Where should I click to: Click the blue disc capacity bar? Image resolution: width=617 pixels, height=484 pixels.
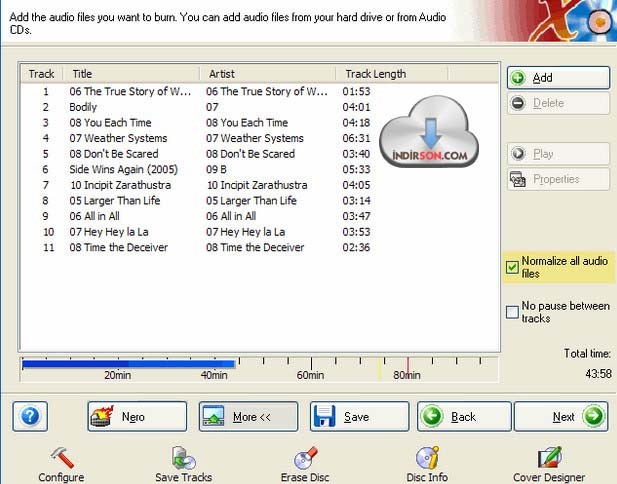(128, 364)
